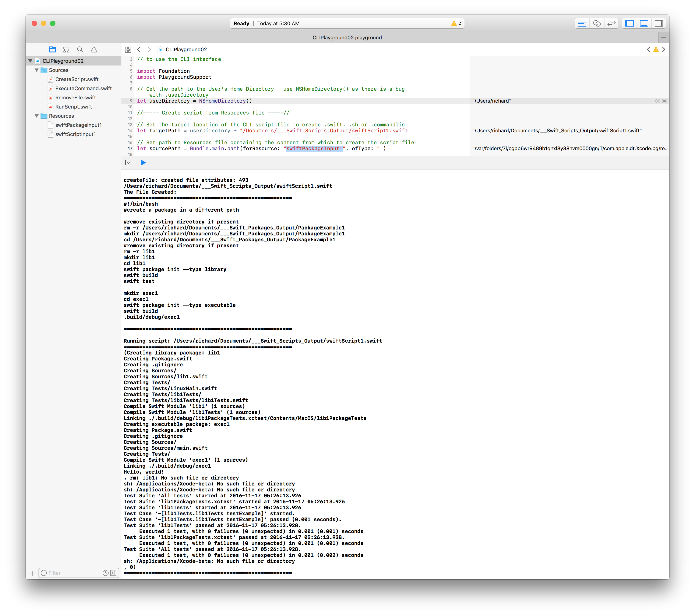The height and width of the screenshot is (616, 695).
Task: Open the Symbol navigator icon
Action: [x=66, y=50]
